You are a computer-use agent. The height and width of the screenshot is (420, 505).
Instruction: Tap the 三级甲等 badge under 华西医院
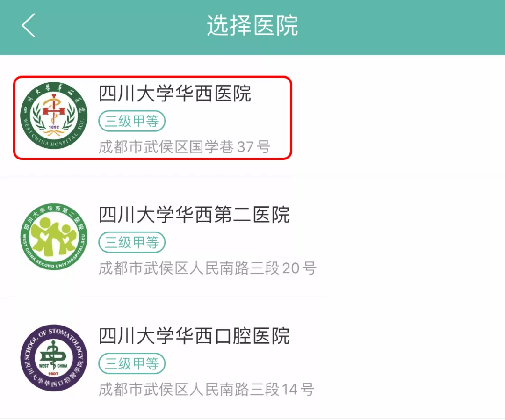point(132,121)
